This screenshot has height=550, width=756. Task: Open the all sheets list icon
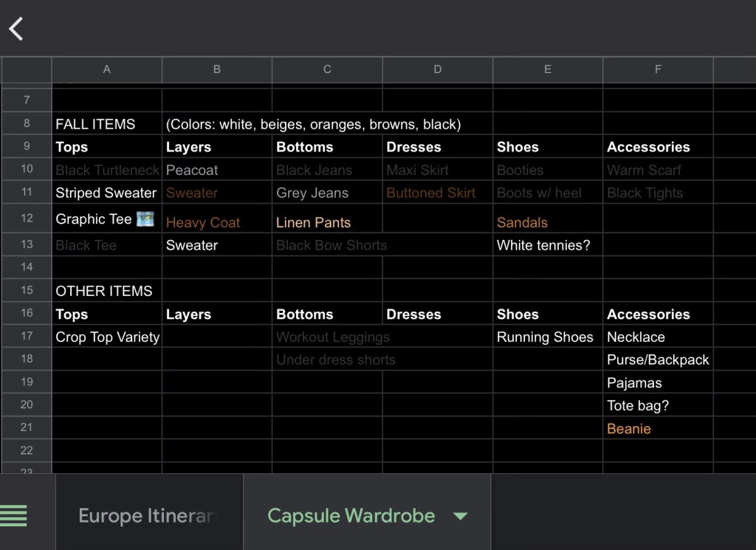pos(14,515)
